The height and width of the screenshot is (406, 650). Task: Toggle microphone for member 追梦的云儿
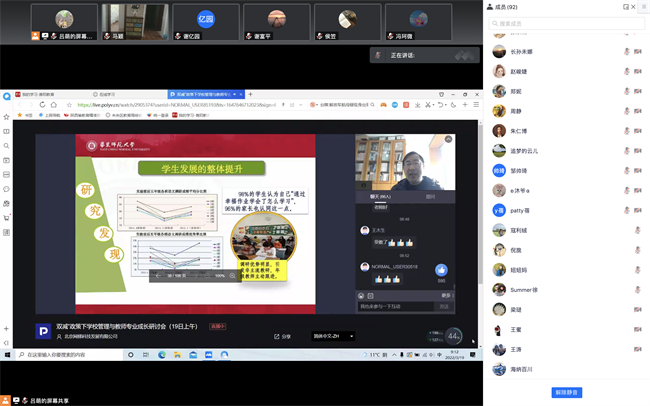[627, 151]
